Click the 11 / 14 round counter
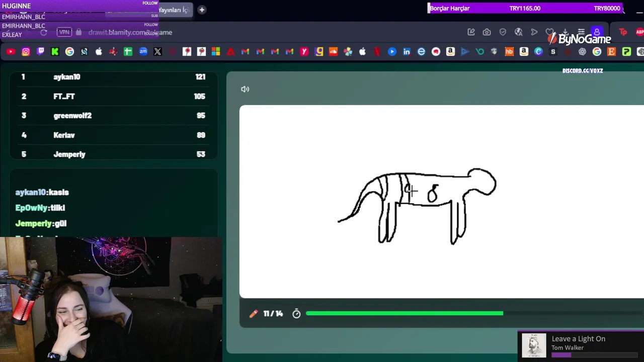This screenshot has height=362, width=644. [273, 314]
